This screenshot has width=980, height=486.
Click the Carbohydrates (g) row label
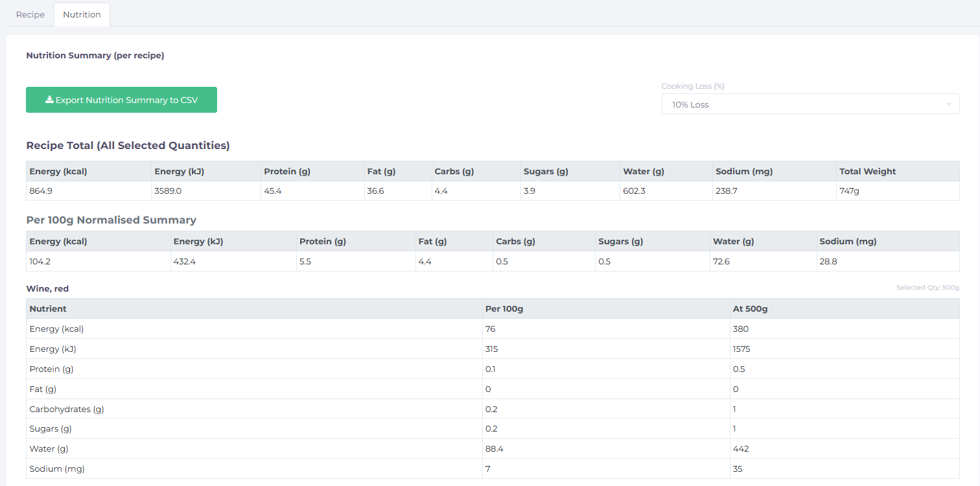[67, 409]
